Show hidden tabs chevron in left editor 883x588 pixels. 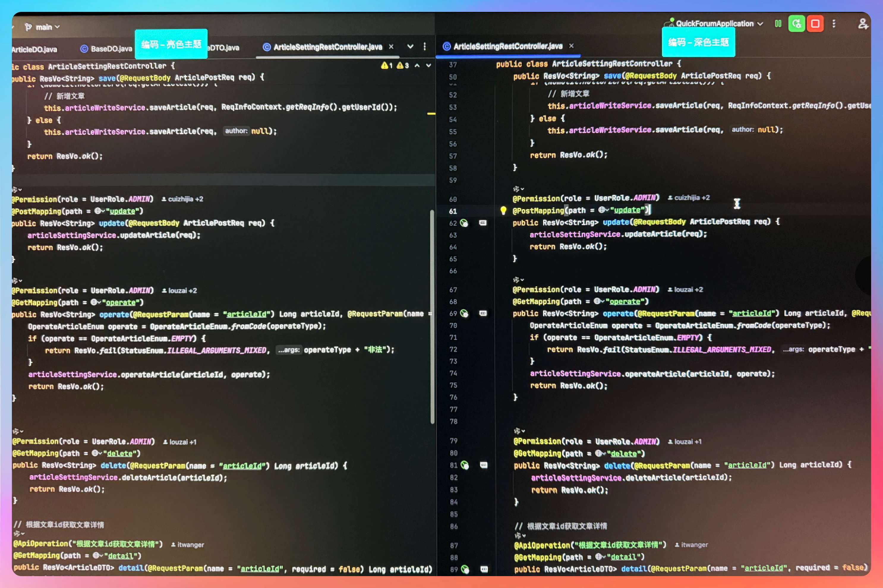410,47
